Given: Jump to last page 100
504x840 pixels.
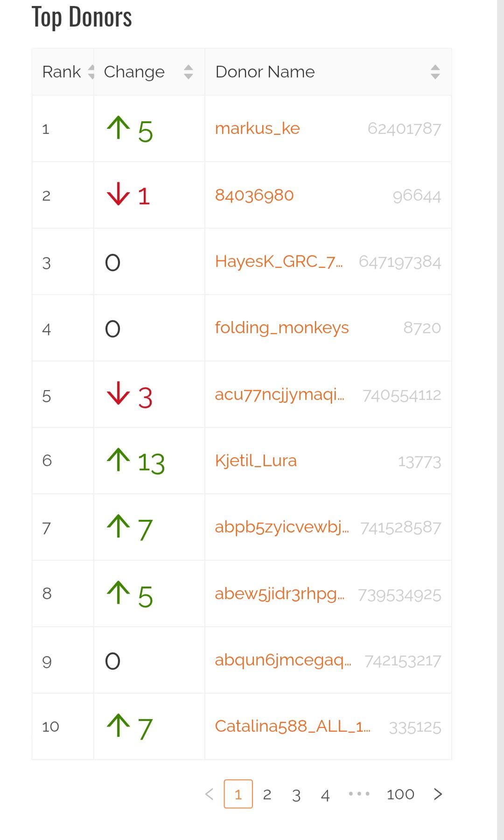Looking at the screenshot, I should (400, 794).
